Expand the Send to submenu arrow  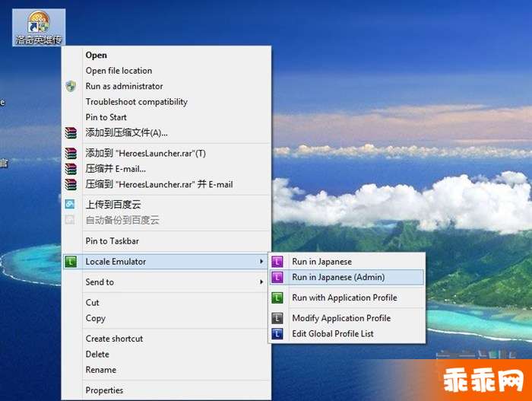261,282
